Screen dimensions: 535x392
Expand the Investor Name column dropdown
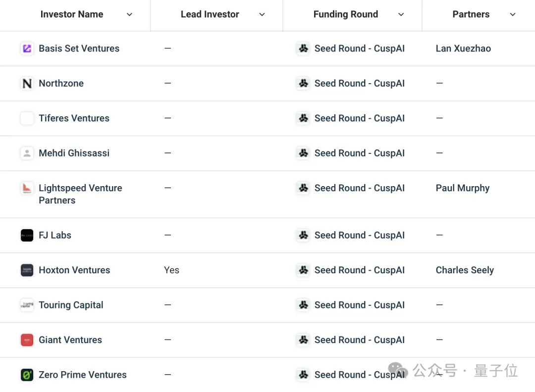point(130,15)
